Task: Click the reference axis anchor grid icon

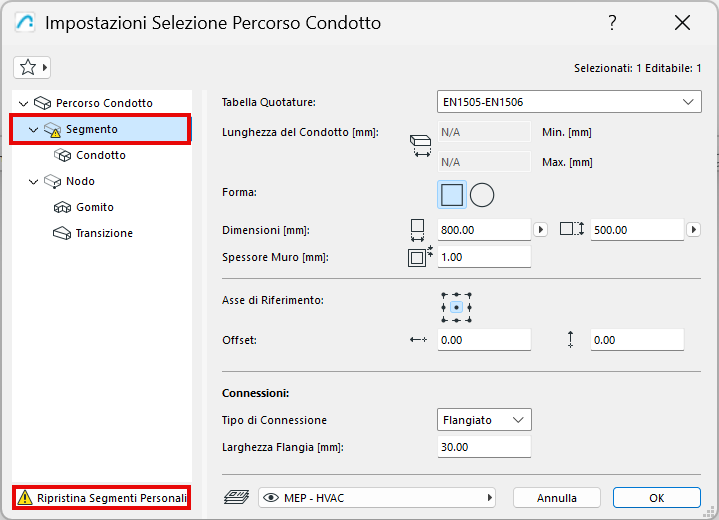Action: coord(455,307)
